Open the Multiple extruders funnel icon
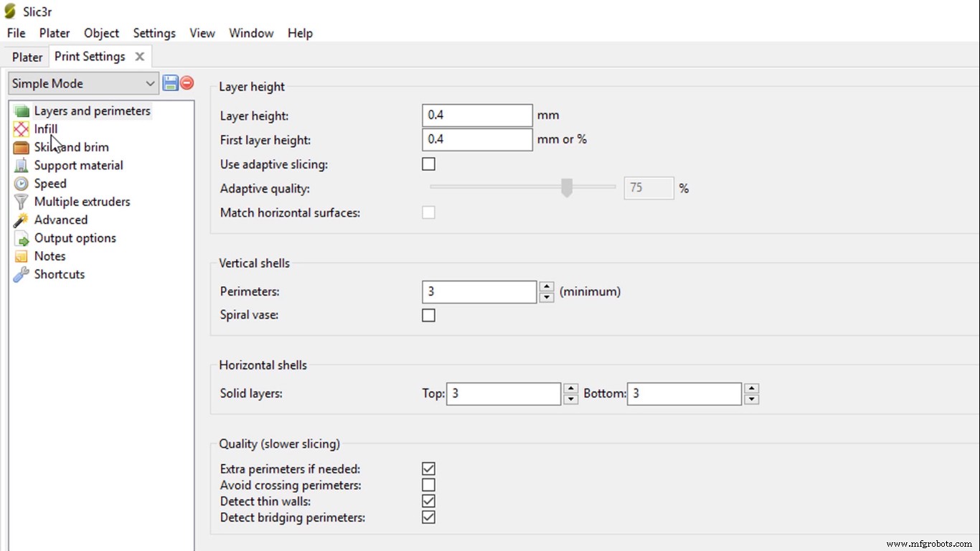The image size is (980, 551). click(x=22, y=202)
